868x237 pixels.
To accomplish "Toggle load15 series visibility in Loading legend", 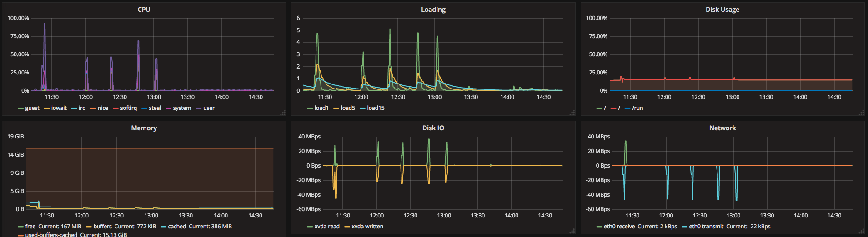I will pyautogui.click(x=376, y=108).
